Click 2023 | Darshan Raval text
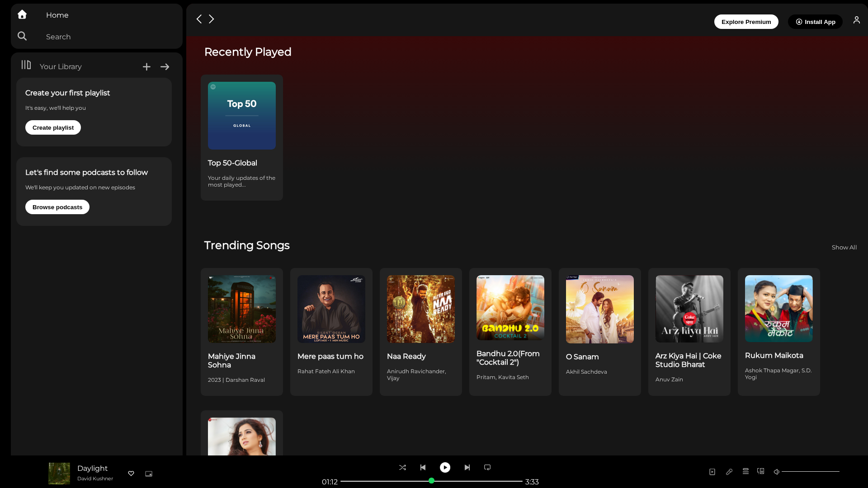The image size is (868, 488). coord(236,380)
